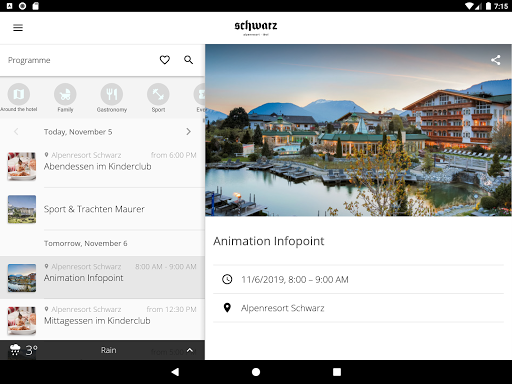Share the Animation Infopoint event
512x384 pixels.
pos(496,60)
